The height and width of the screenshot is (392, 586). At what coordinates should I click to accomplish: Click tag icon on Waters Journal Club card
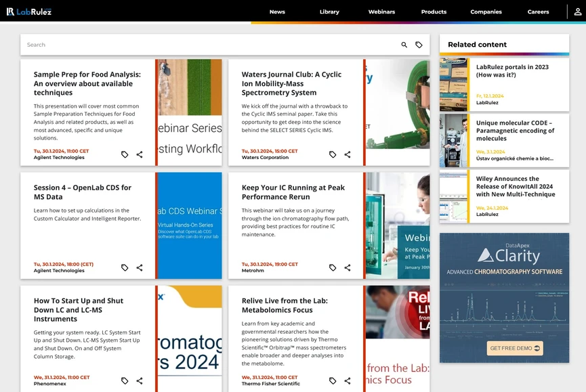coord(333,154)
